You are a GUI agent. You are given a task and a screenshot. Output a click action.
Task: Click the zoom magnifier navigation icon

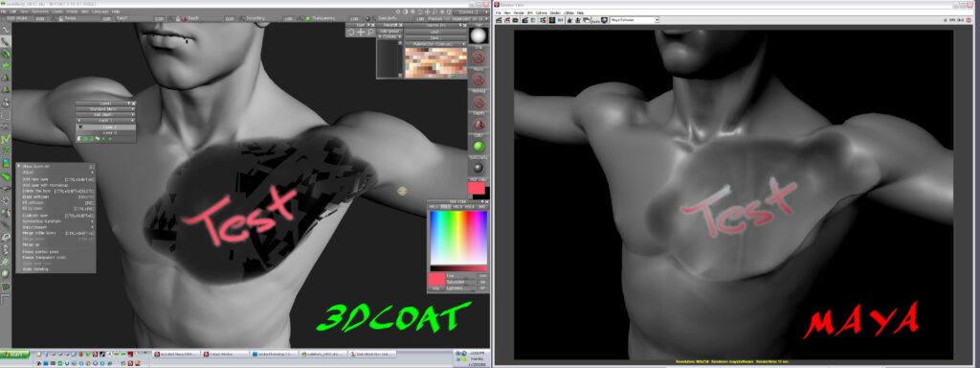coord(370,32)
